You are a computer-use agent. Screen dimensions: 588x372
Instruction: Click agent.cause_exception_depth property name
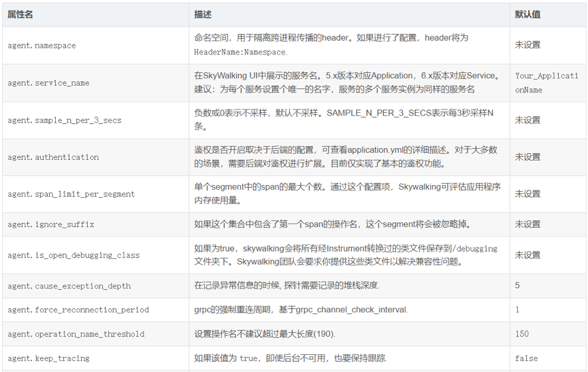point(69,286)
